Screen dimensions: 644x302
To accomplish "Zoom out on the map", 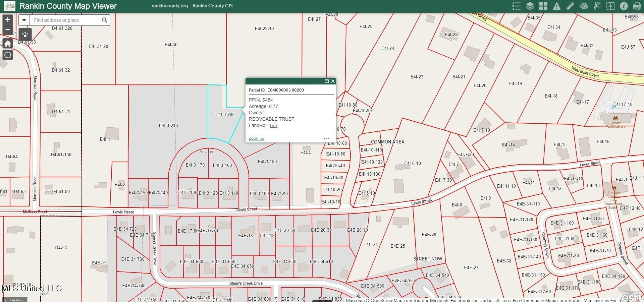I will pyautogui.click(x=8, y=29).
